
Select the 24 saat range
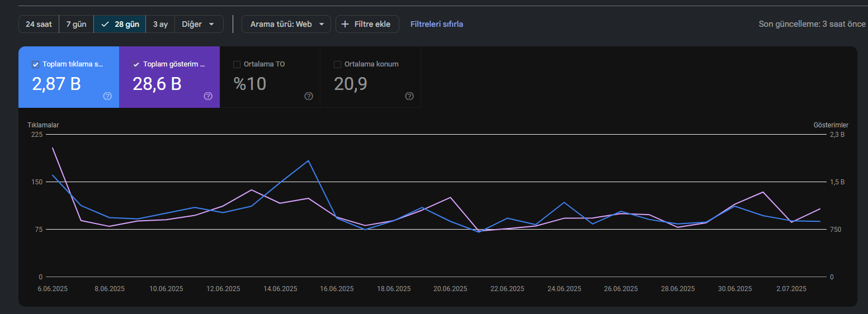tap(39, 24)
